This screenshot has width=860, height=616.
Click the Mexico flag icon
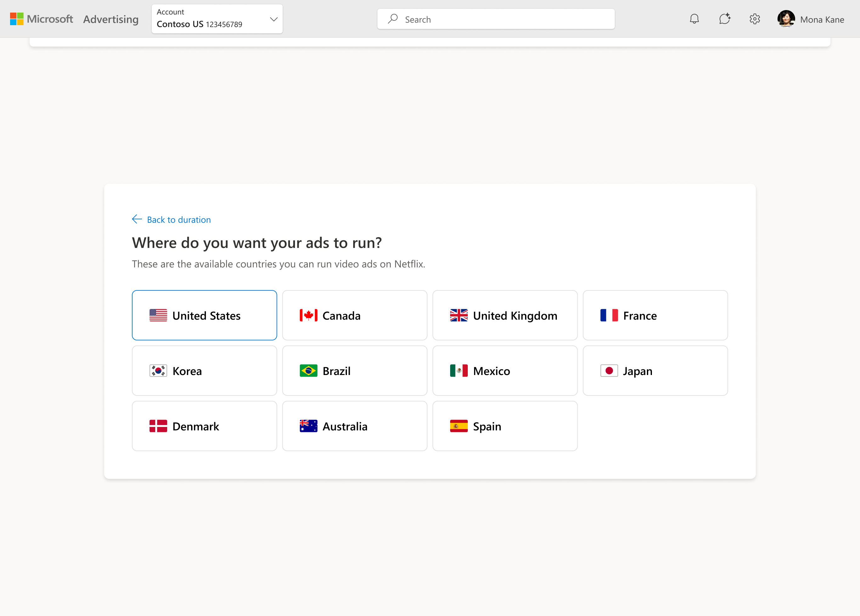tap(459, 371)
